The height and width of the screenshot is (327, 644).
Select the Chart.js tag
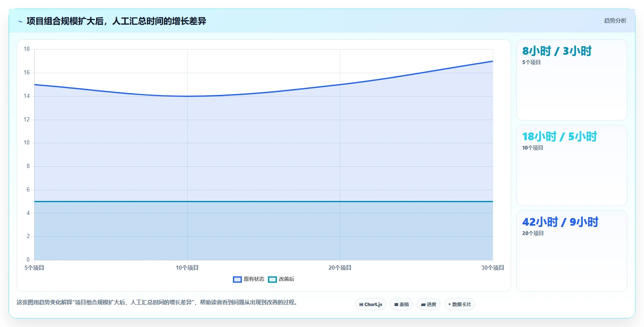tap(371, 304)
